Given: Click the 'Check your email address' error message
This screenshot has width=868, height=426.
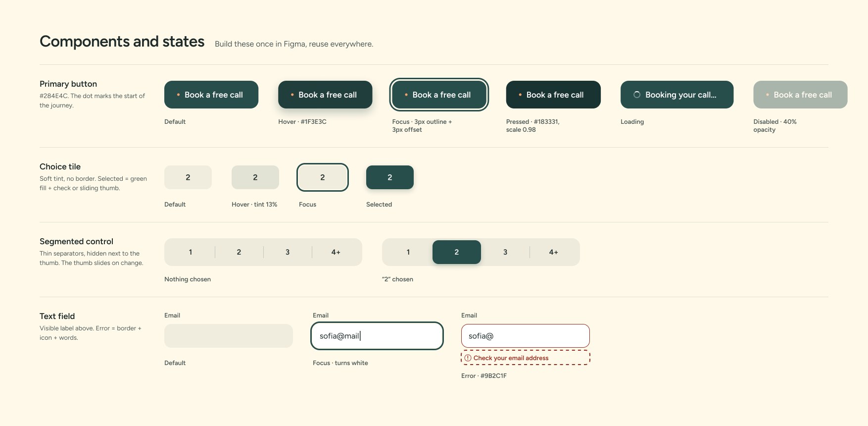Looking at the screenshot, I should point(526,358).
